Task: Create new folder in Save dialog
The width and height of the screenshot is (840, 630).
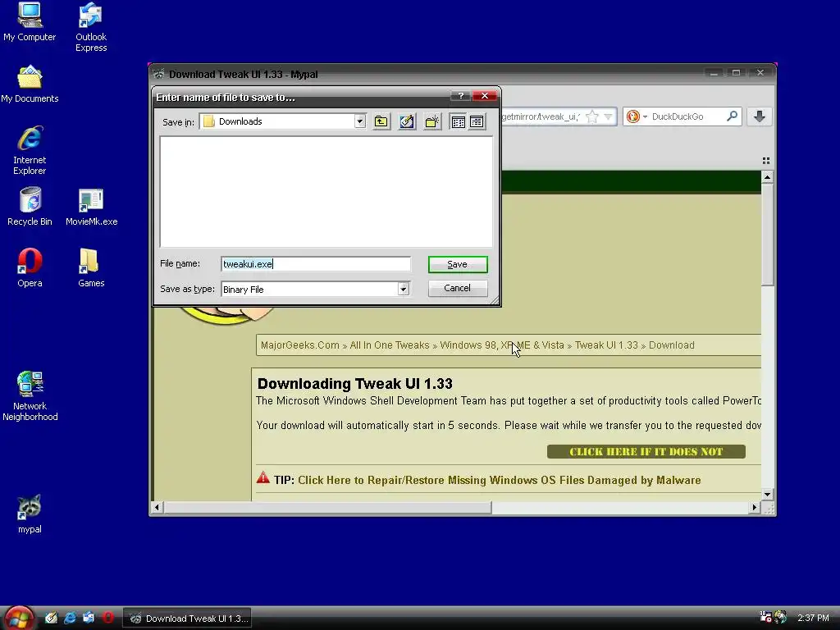Action: [432, 121]
